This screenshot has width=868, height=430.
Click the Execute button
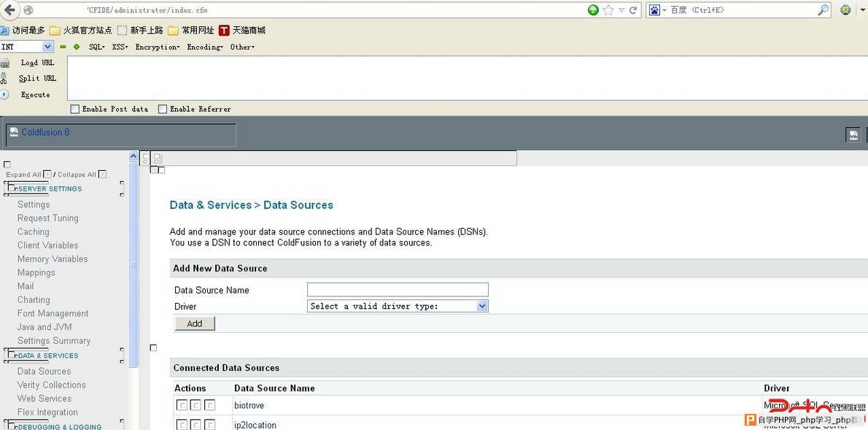(36, 95)
